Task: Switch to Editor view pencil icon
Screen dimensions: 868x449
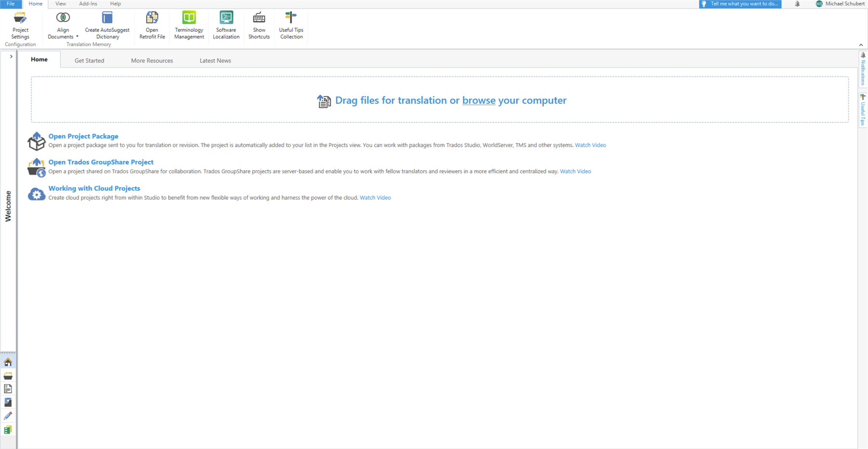Action: (8, 416)
